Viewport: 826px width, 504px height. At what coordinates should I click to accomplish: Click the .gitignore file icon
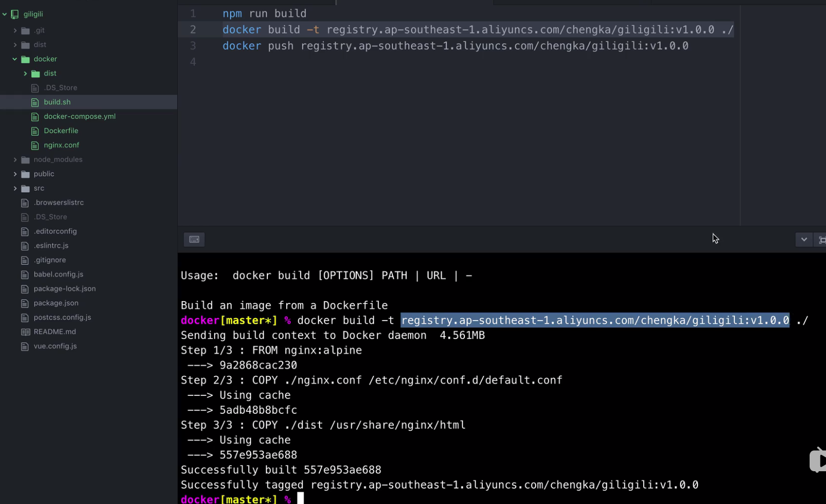coord(25,260)
